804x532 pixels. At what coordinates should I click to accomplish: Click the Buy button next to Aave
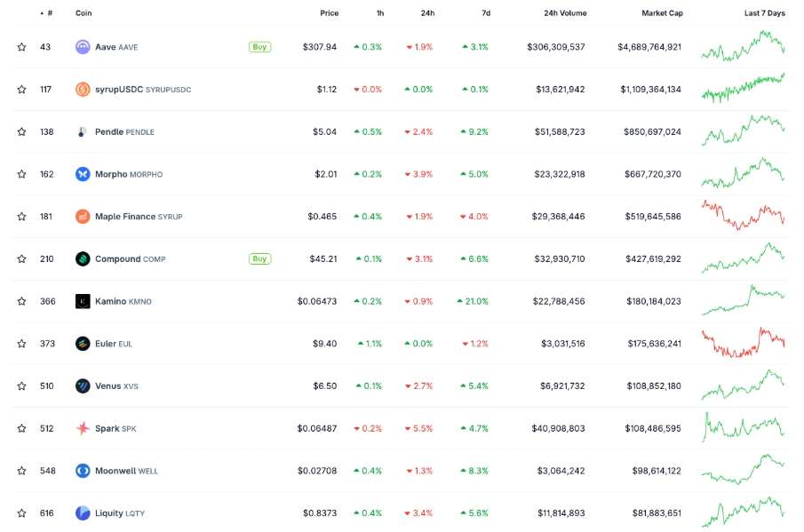point(259,46)
